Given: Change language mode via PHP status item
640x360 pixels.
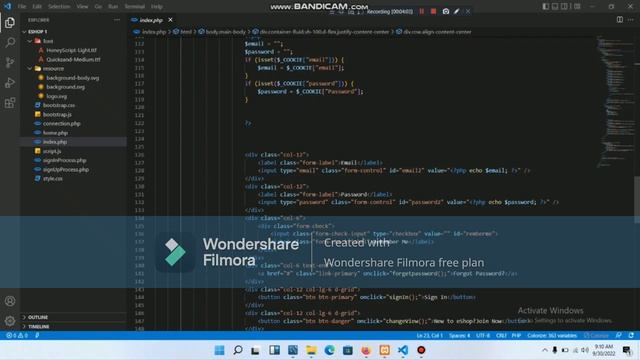Looking at the screenshot, I should tap(516, 336).
